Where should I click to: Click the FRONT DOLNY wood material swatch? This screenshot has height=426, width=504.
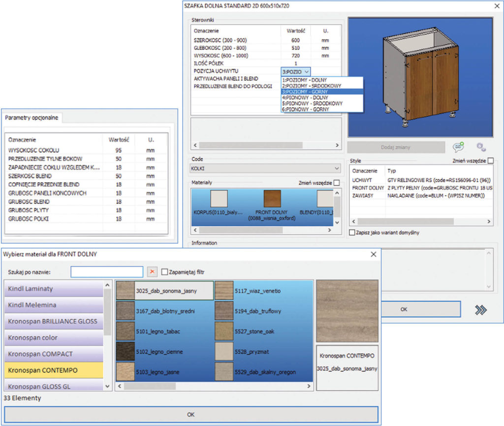[272, 198]
